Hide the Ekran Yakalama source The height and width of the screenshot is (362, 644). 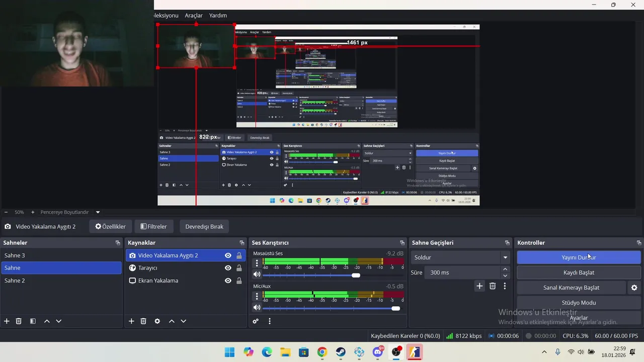[228, 281]
